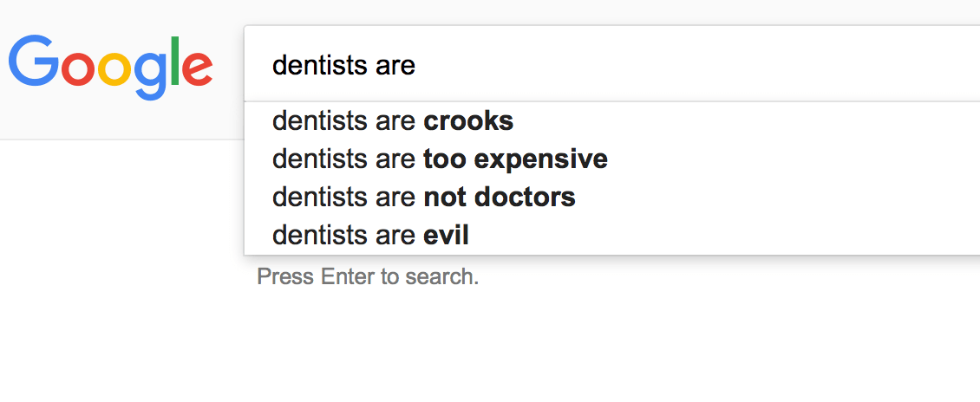Click the red 'e' ending the Google logo

(x=198, y=69)
